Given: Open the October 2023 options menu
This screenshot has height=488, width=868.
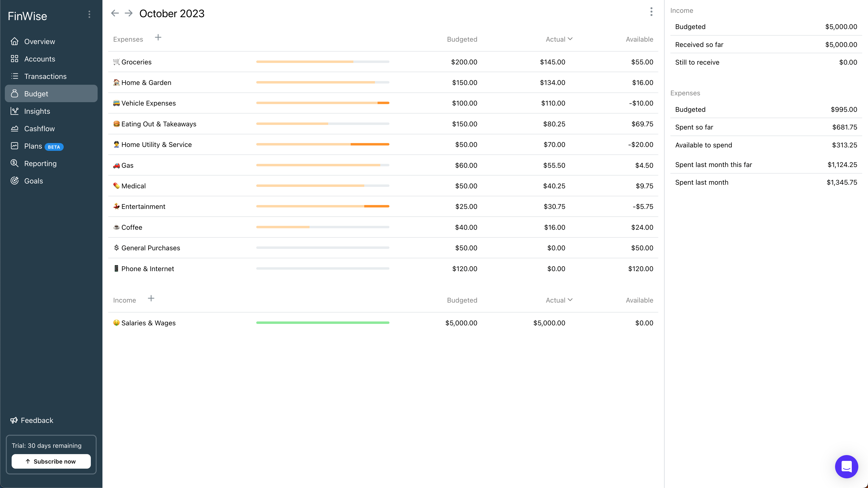Looking at the screenshot, I should (651, 11).
